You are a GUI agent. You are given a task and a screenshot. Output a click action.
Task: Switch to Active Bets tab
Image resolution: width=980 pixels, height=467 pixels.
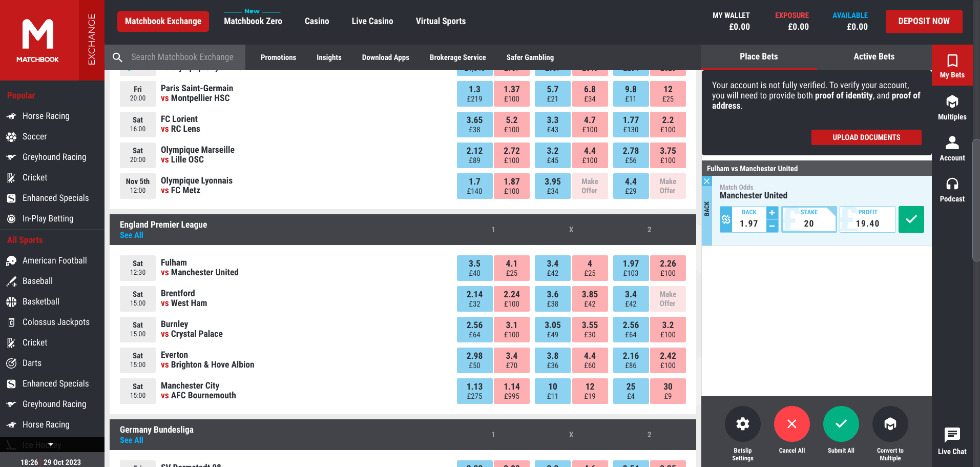[874, 57]
